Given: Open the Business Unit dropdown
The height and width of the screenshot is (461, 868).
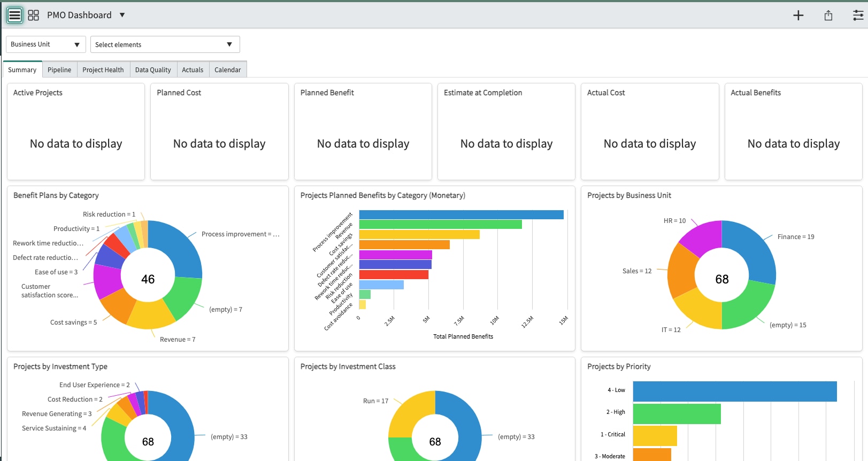Looking at the screenshot, I should tap(45, 44).
